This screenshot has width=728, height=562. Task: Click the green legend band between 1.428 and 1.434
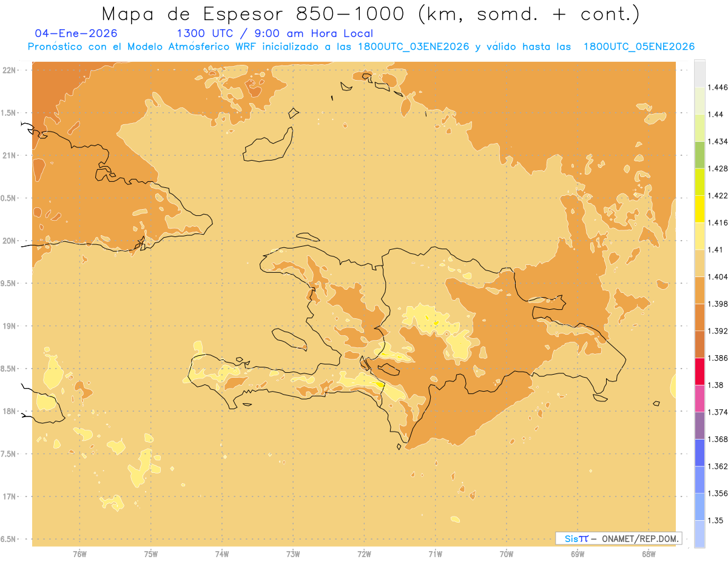pyautogui.click(x=699, y=155)
